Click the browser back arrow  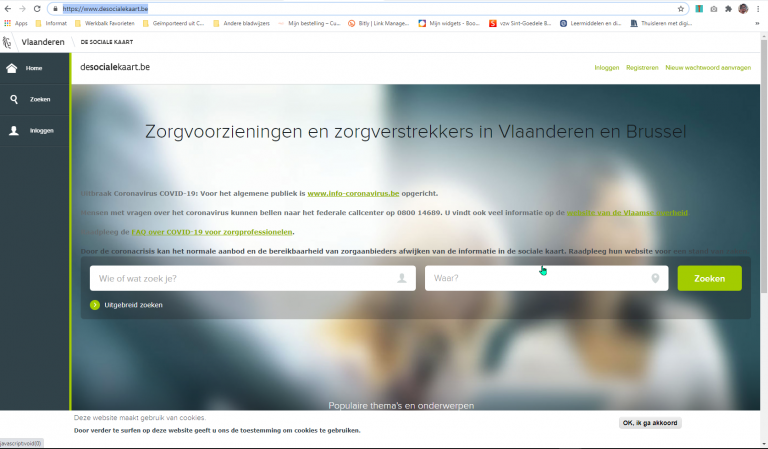[8, 9]
